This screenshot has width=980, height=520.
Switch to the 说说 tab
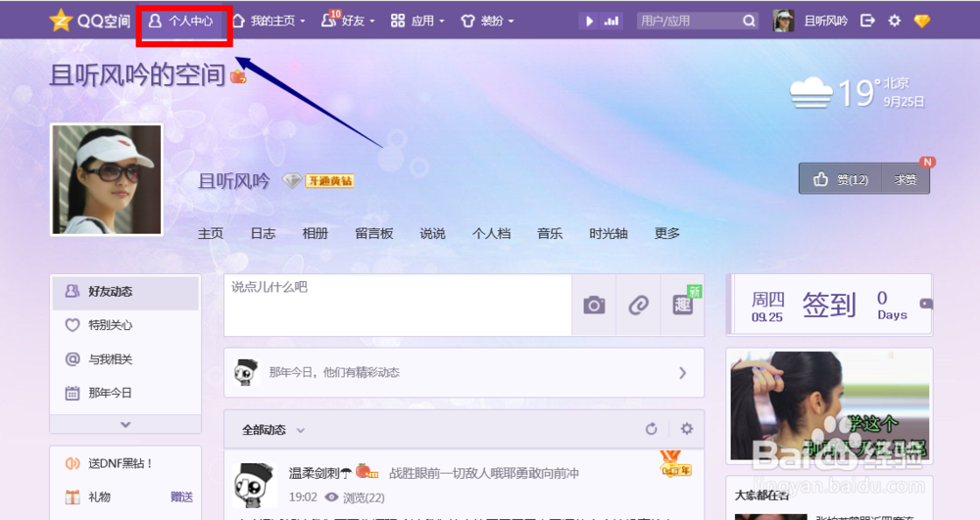tap(432, 233)
